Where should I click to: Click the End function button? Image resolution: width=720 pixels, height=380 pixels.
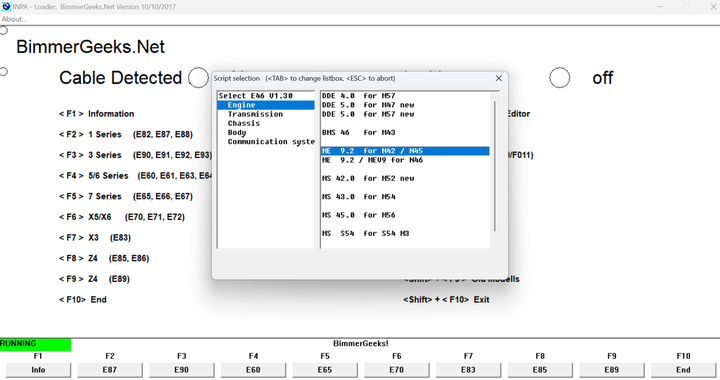pyautogui.click(x=683, y=370)
